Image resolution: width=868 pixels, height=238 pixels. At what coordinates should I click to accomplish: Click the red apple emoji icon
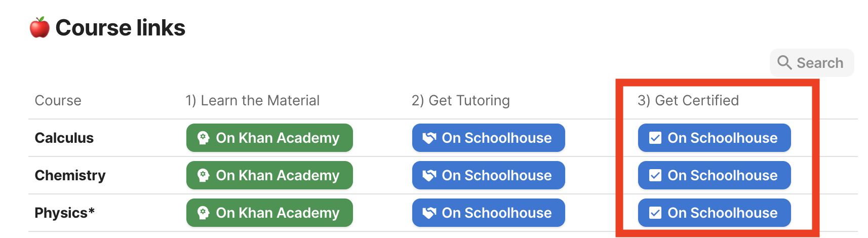point(40,27)
